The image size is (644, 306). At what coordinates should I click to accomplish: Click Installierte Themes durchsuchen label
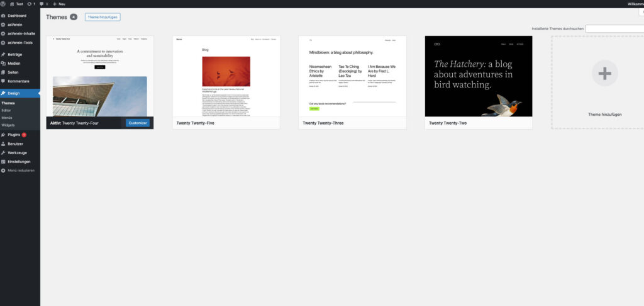point(557,29)
